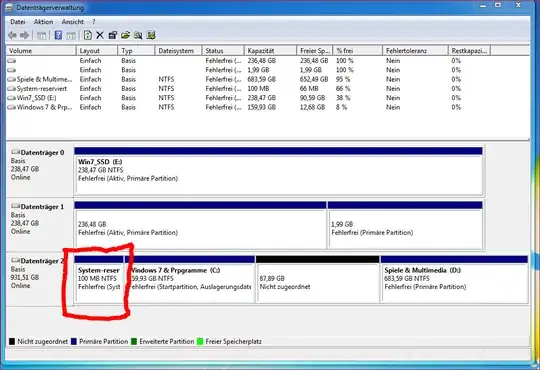This screenshot has width=540, height=370.
Task: Sort by the Dateisystem column header
Action: (178, 51)
